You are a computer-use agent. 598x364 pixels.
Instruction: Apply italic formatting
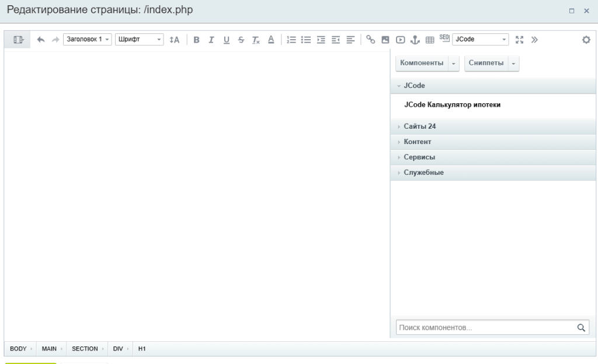point(211,40)
